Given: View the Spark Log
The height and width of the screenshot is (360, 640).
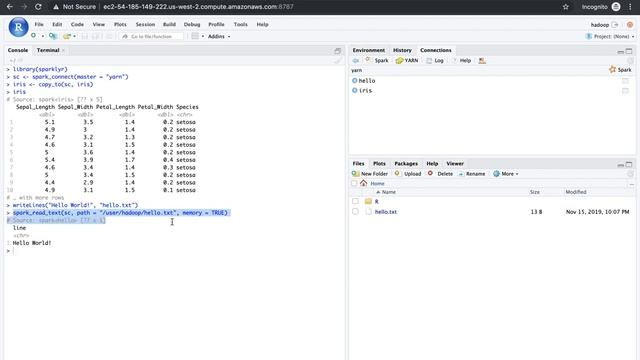Looking at the screenshot, I should [435, 60].
